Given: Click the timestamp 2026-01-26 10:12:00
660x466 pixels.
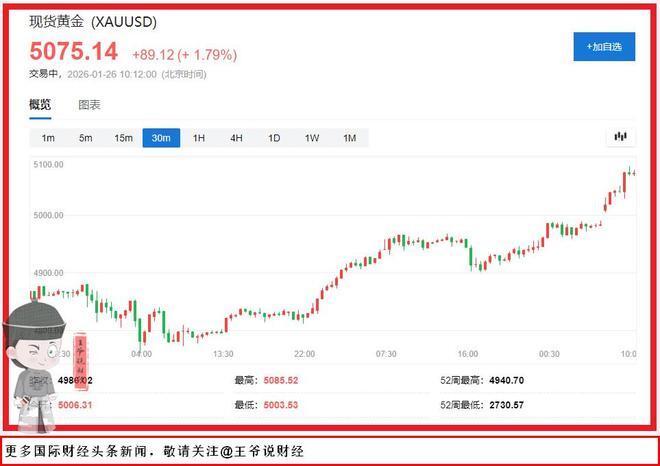Looking at the screenshot, I should click(x=112, y=75).
